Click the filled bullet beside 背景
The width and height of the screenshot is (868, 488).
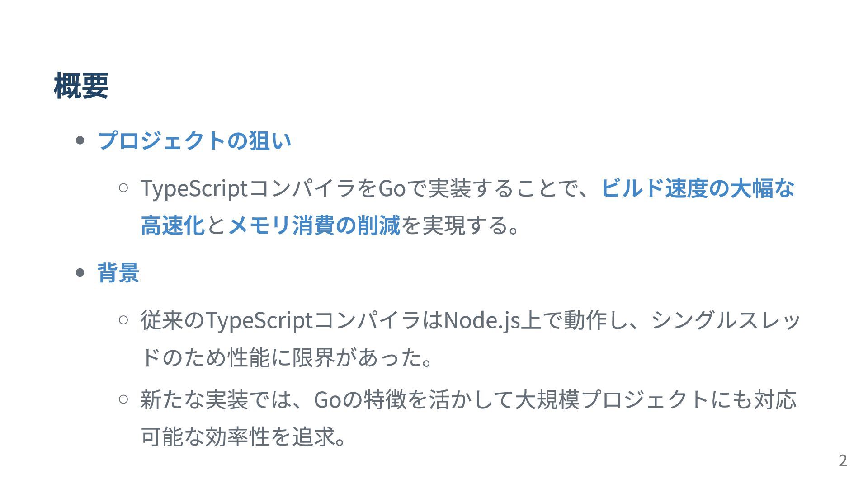click(80, 273)
